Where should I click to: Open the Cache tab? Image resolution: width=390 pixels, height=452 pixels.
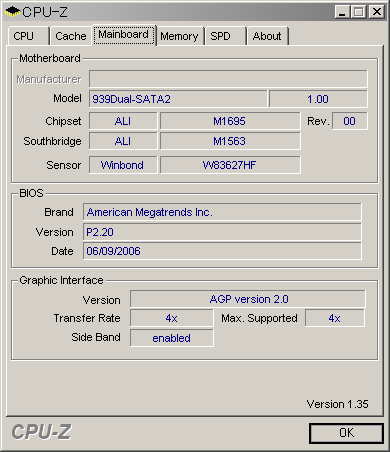click(71, 36)
